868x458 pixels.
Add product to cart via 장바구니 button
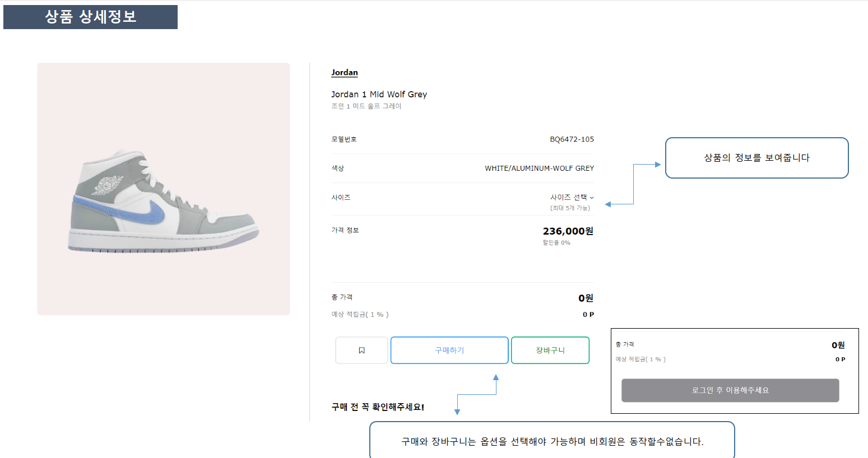(x=550, y=350)
